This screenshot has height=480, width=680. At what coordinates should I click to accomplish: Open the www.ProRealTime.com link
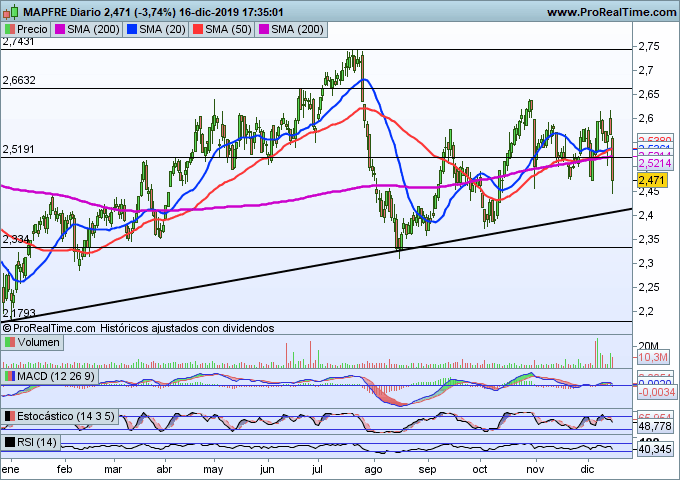click(x=611, y=12)
